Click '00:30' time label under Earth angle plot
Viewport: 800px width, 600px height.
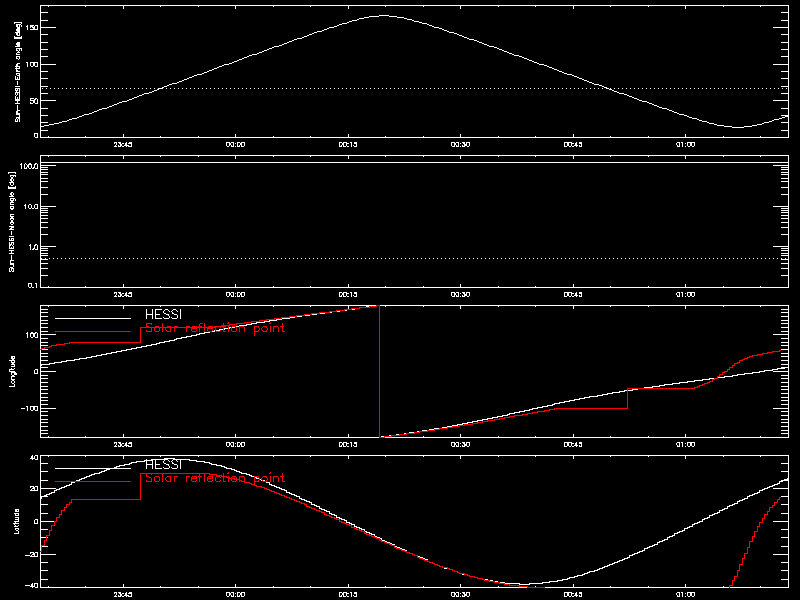[x=460, y=144]
